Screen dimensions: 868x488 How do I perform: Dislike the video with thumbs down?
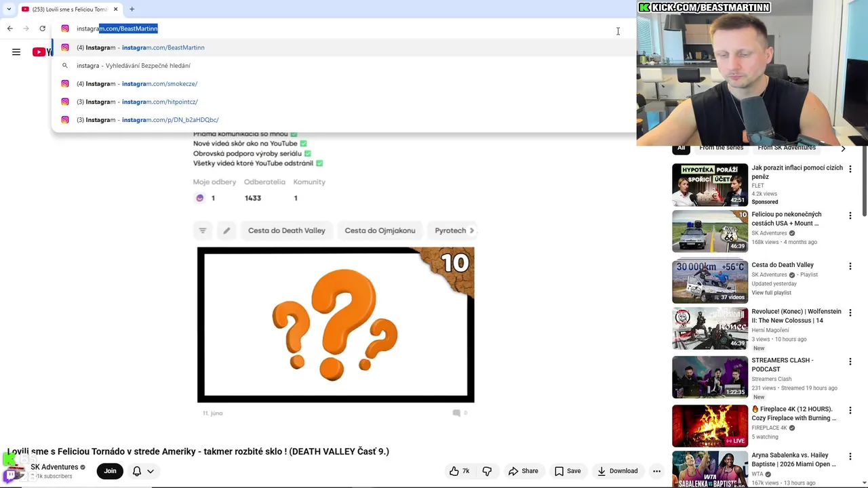coord(487,471)
